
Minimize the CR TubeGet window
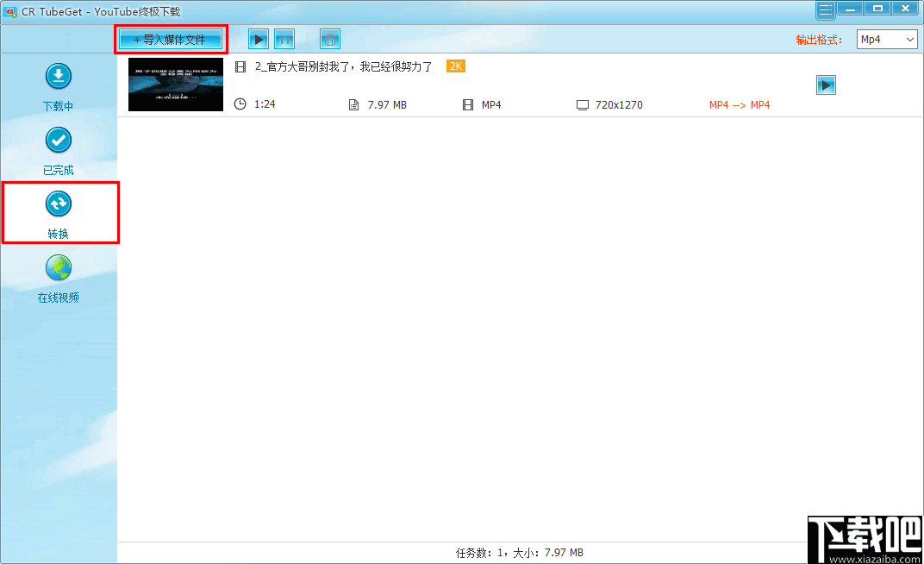pyautogui.click(x=850, y=9)
